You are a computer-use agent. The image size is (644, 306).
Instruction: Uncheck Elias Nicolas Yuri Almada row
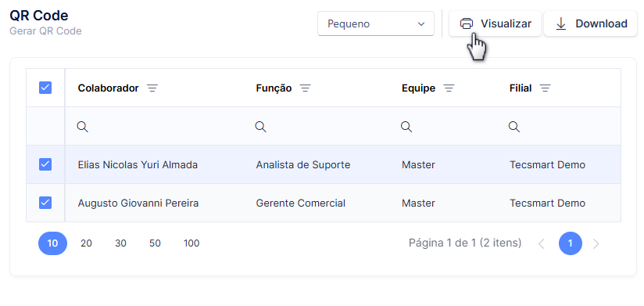pos(45,164)
